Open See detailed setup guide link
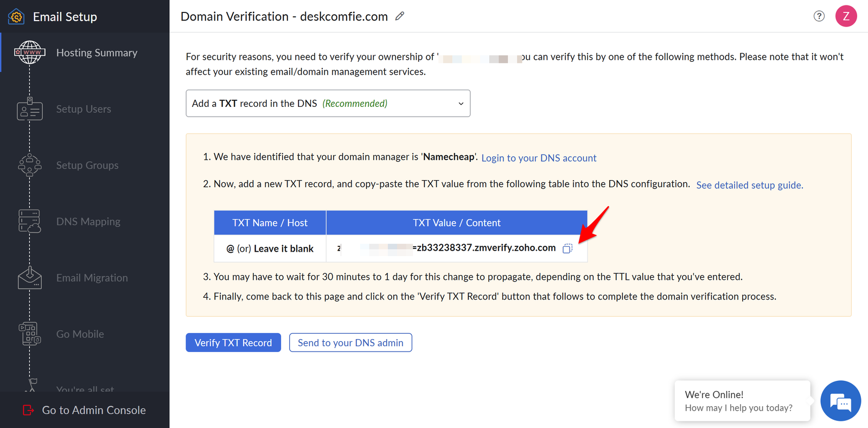This screenshot has width=868, height=428. [x=750, y=185]
